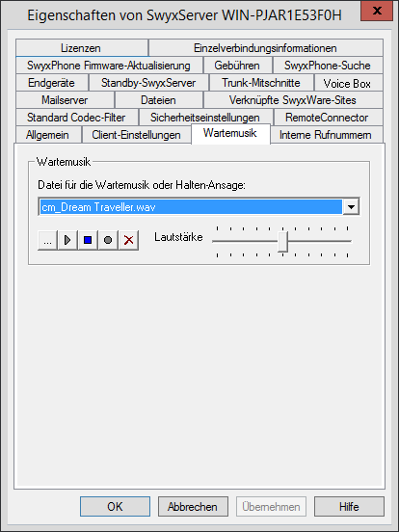
Task: Play the selected music on hold file
Action: [x=67, y=241]
